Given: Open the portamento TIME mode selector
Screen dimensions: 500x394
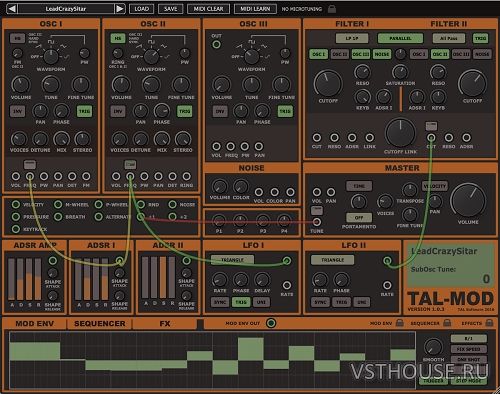Looking at the screenshot, I should click(x=359, y=186).
